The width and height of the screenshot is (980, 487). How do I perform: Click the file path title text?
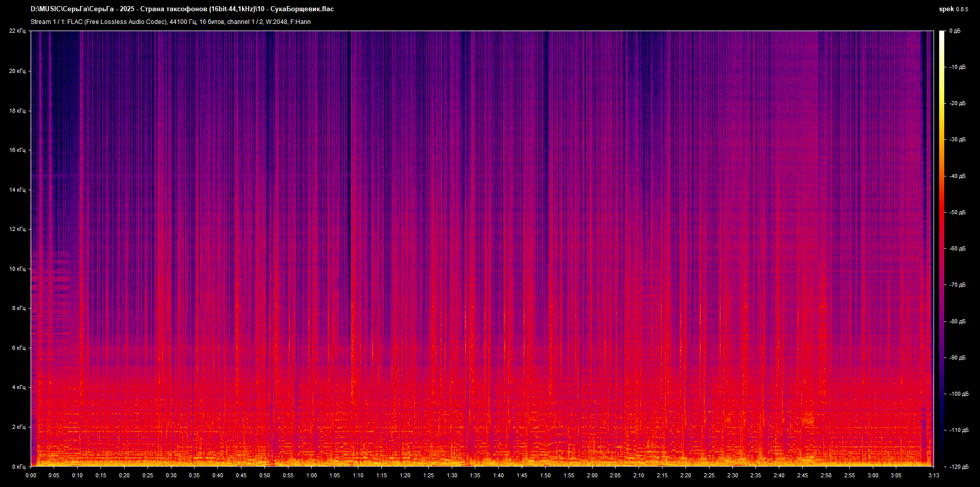tap(182, 9)
